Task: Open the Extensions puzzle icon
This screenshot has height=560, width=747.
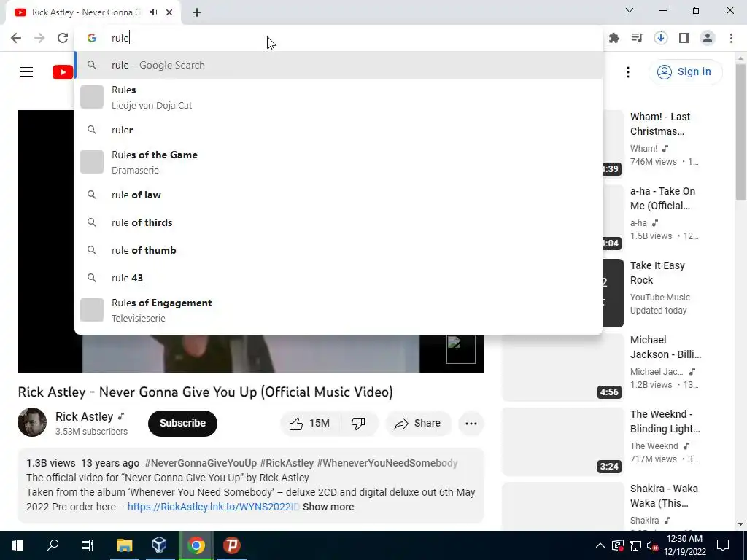Action: tap(614, 38)
